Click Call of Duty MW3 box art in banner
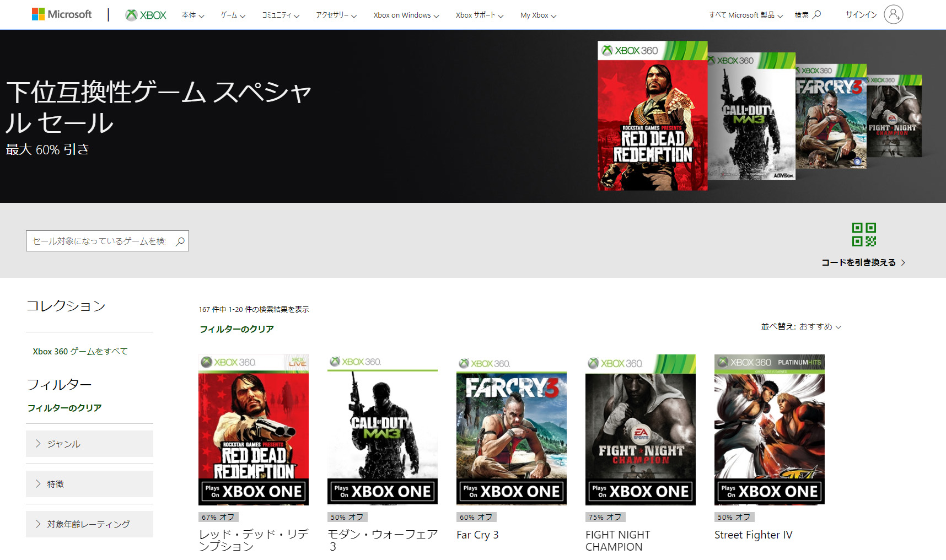Image resolution: width=946 pixels, height=560 pixels. pos(752,116)
